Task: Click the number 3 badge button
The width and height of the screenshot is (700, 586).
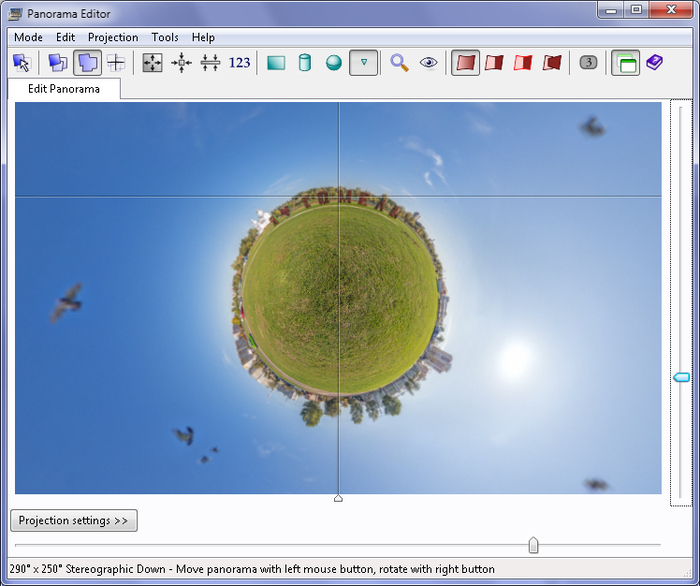Action: click(589, 63)
